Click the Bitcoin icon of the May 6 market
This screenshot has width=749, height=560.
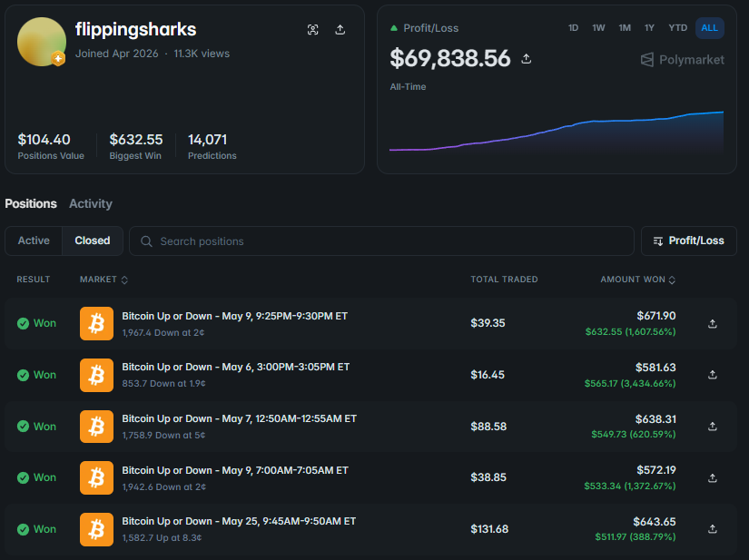(96, 375)
